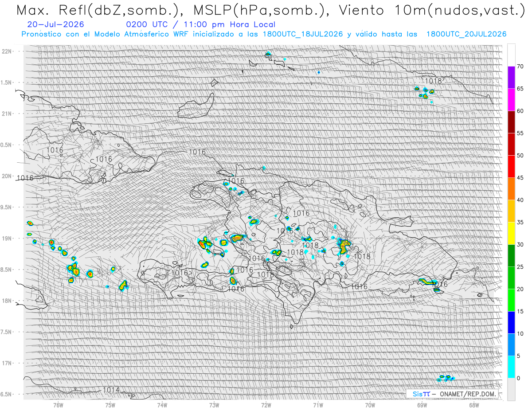Select the '19N' latitude label
532x411 pixels.
point(6,238)
